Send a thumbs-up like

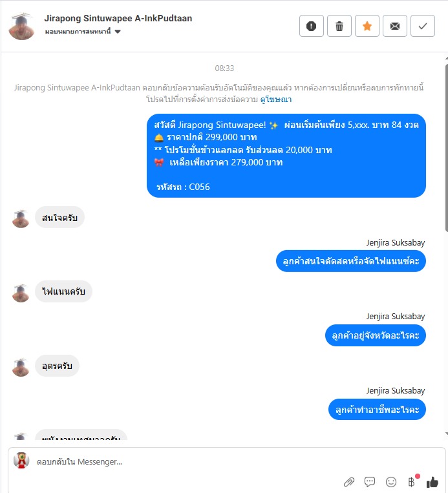tap(432, 481)
